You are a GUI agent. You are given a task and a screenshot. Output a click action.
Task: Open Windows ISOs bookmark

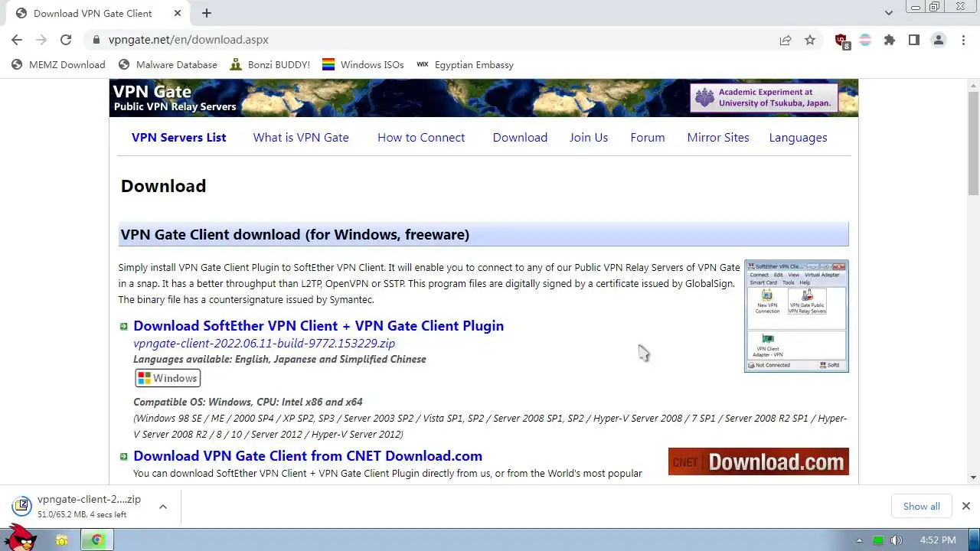click(x=363, y=65)
